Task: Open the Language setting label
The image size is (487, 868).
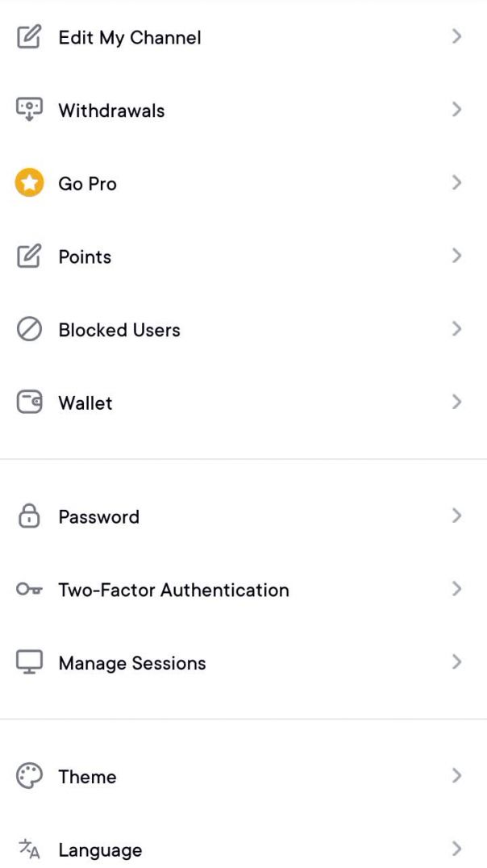Action: point(100,849)
